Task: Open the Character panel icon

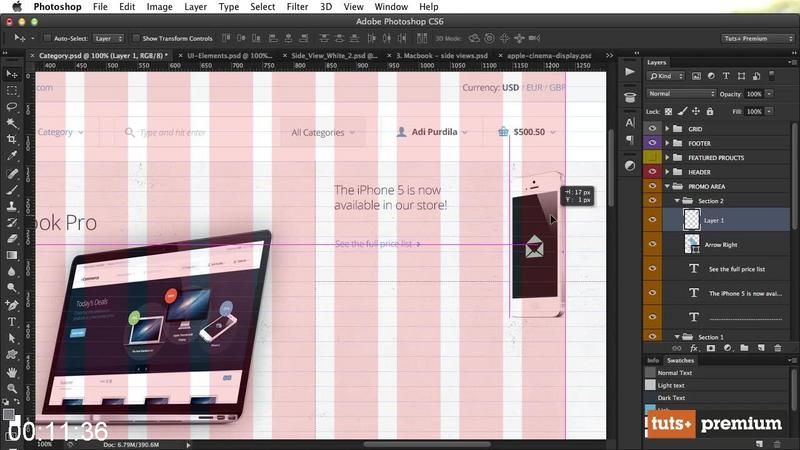Action: [630, 122]
